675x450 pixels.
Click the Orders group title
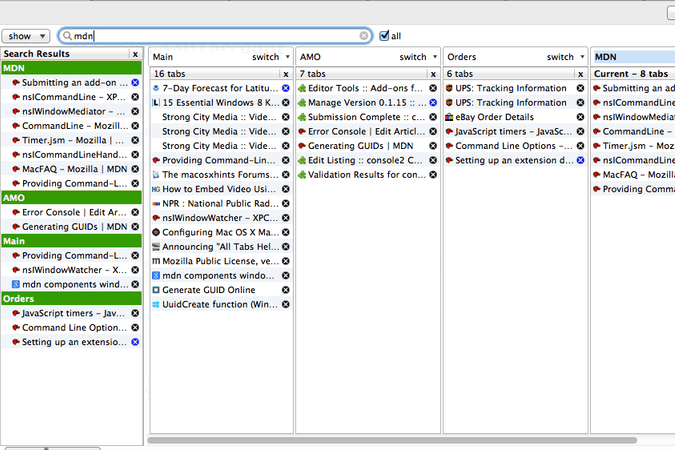pyautogui.click(x=461, y=57)
